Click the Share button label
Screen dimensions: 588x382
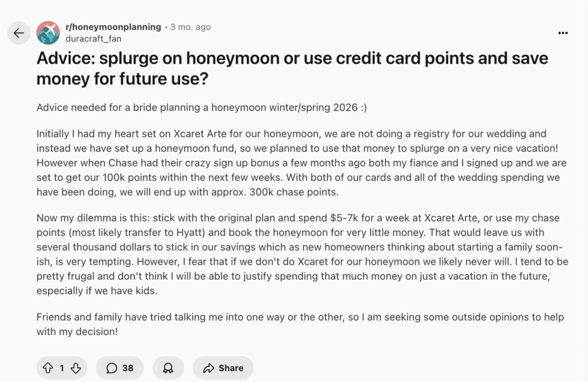pos(231,368)
